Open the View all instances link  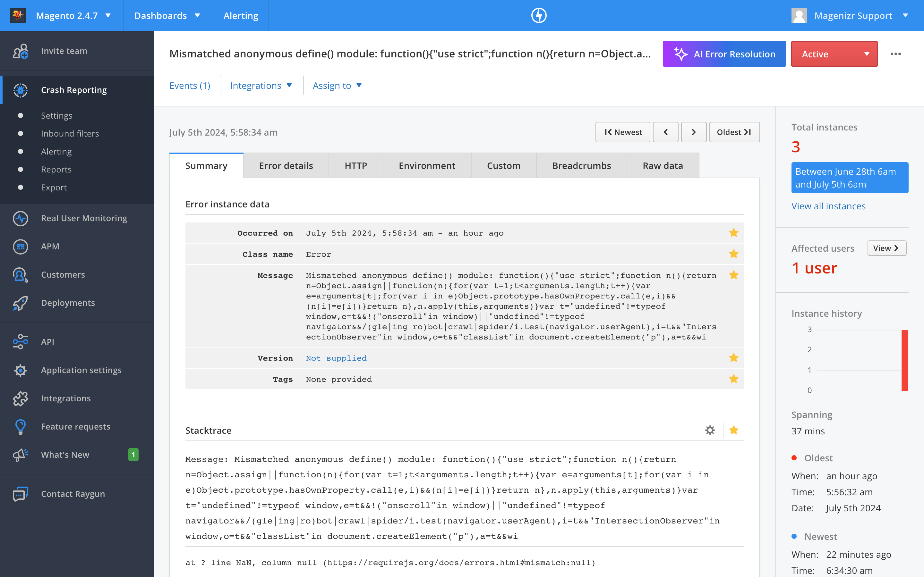point(828,206)
